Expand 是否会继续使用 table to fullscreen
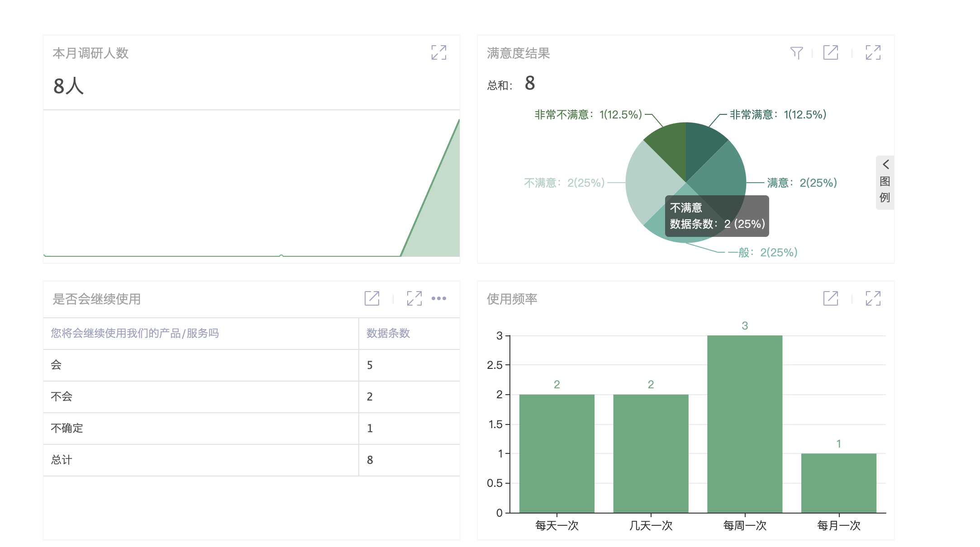The image size is (980, 547). coord(414,298)
